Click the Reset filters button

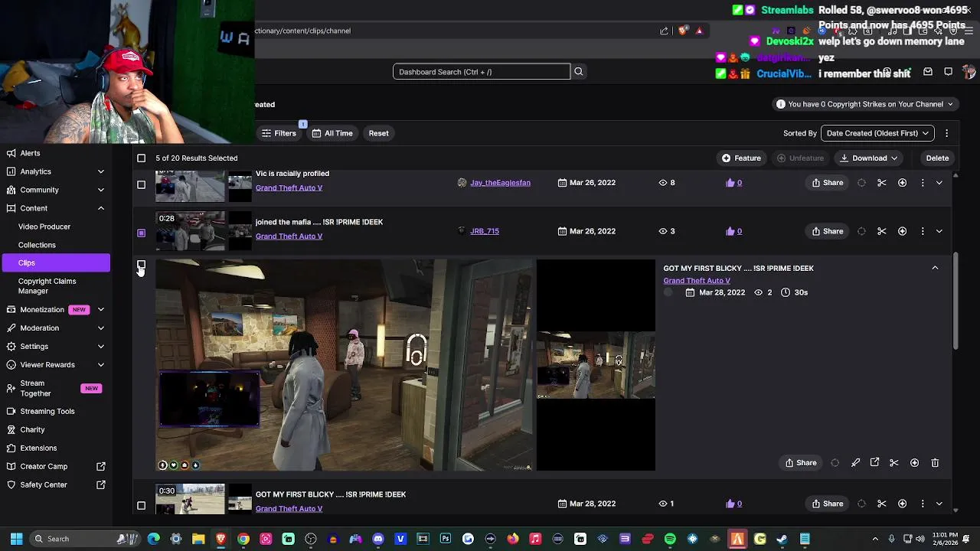[x=378, y=133]
